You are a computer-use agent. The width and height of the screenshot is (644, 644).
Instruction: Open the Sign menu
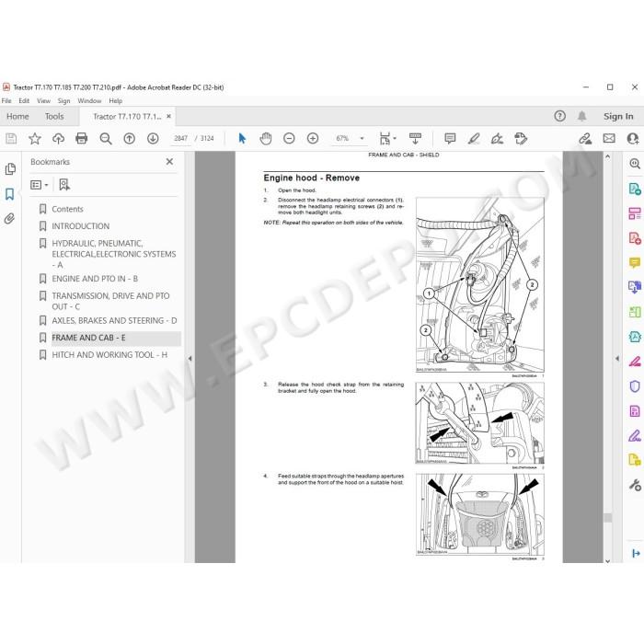click(63, 100)
